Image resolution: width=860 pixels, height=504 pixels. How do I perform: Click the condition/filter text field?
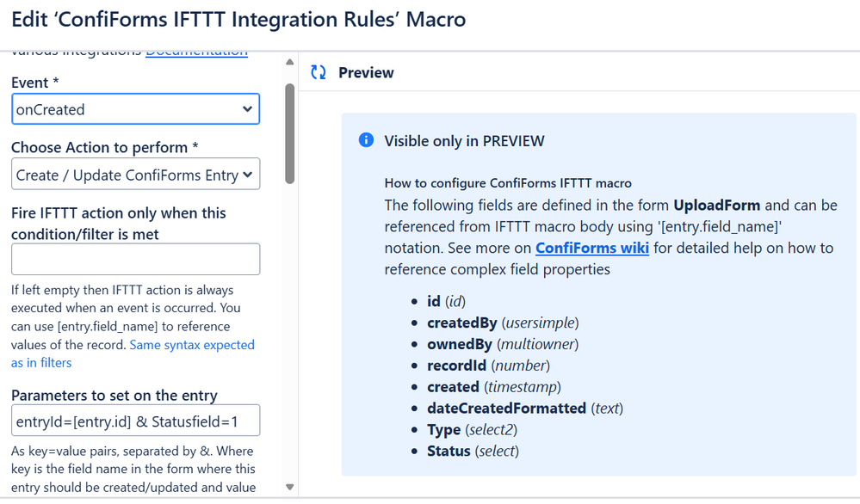pos(135,259)
